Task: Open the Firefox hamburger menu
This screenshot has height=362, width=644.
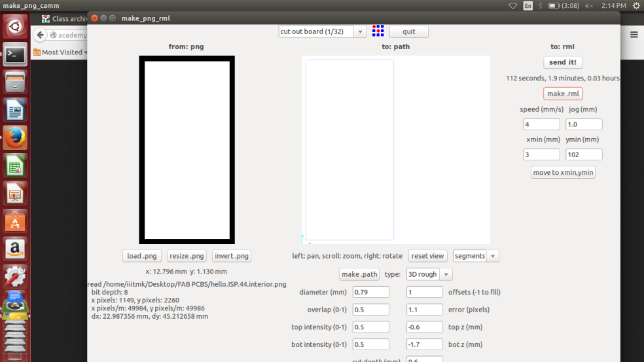Action: coord(634,35)
